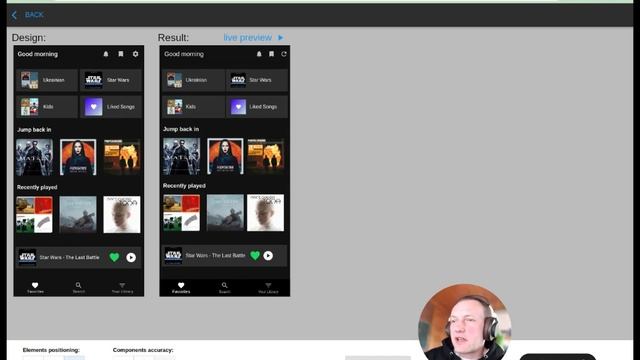Open red-circle woman album cover in Design
This screenshot has height=360, width=640.
(x=78, y=157)
